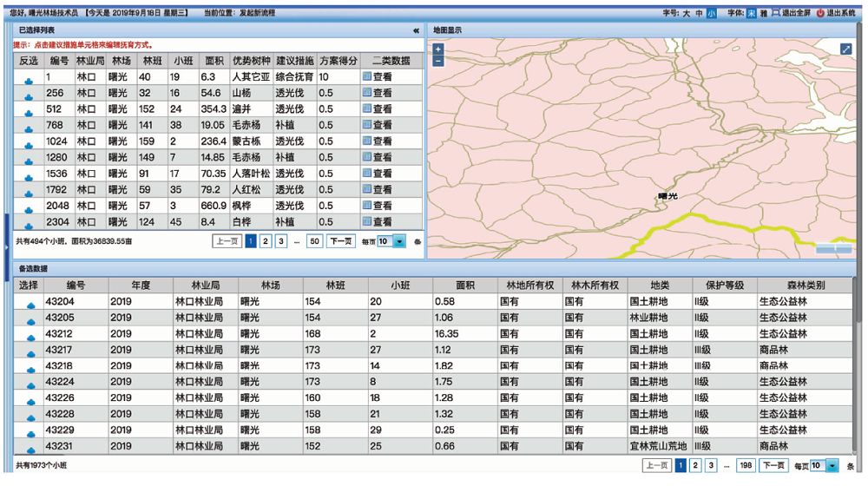This screenshot has height=486, width=868.
Task: Switch font to 雅
Action: pyautogui.click(x=763, y=13)
